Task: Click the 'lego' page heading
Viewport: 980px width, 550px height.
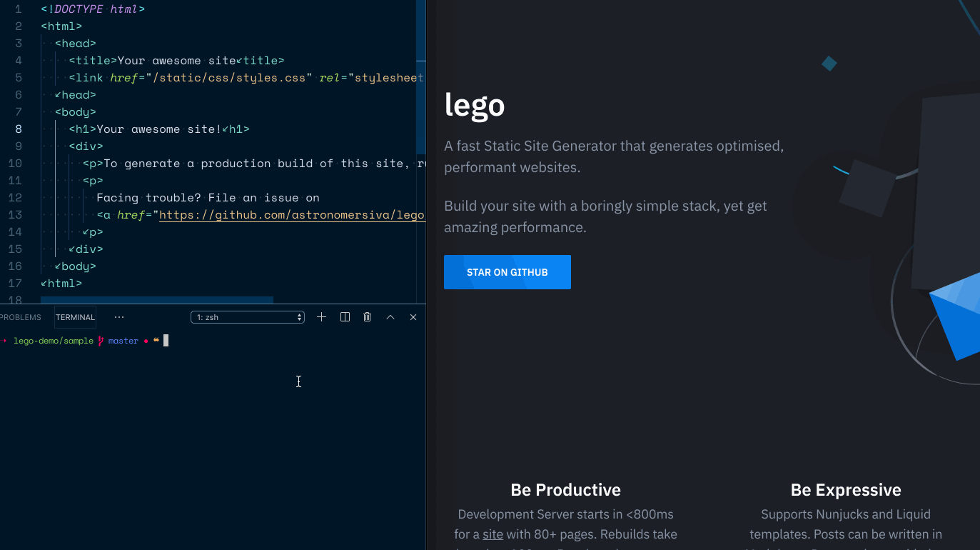Action: (475, 105)
